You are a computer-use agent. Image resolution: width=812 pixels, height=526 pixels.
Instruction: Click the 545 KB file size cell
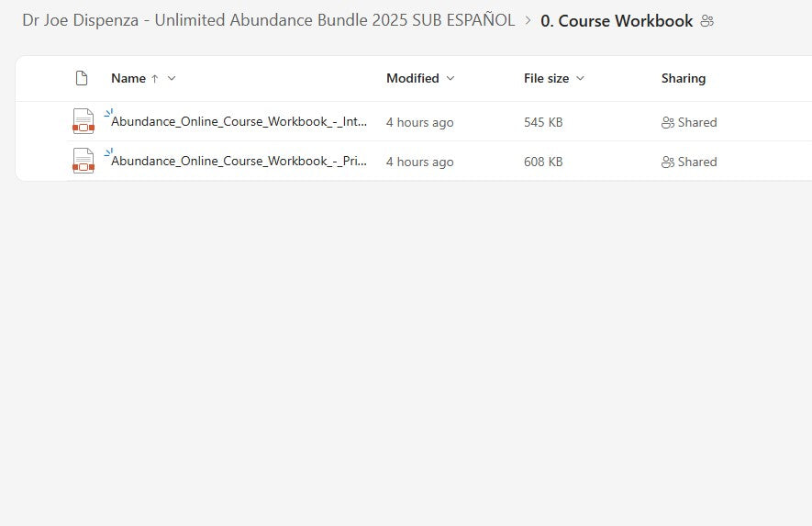click(x=543, y=122)
